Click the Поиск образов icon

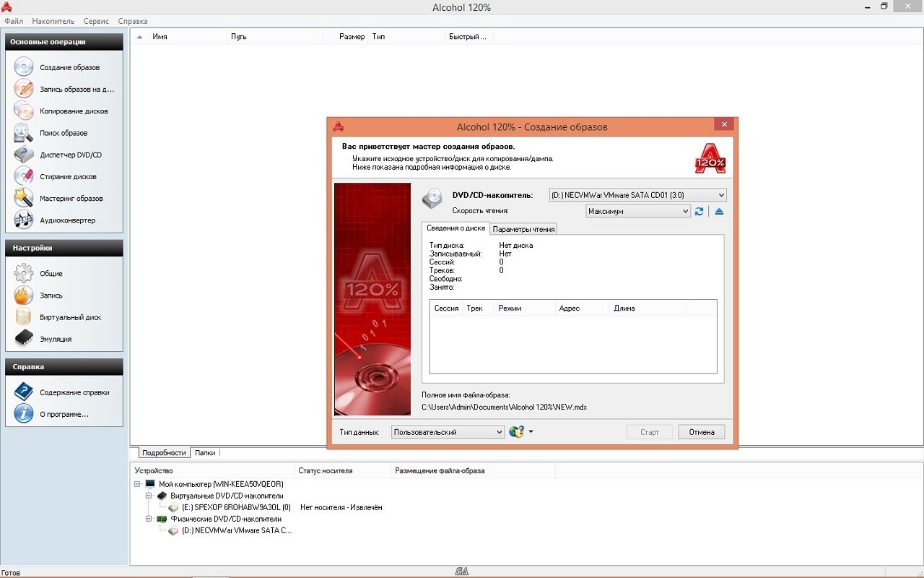[x=24, y=133]
